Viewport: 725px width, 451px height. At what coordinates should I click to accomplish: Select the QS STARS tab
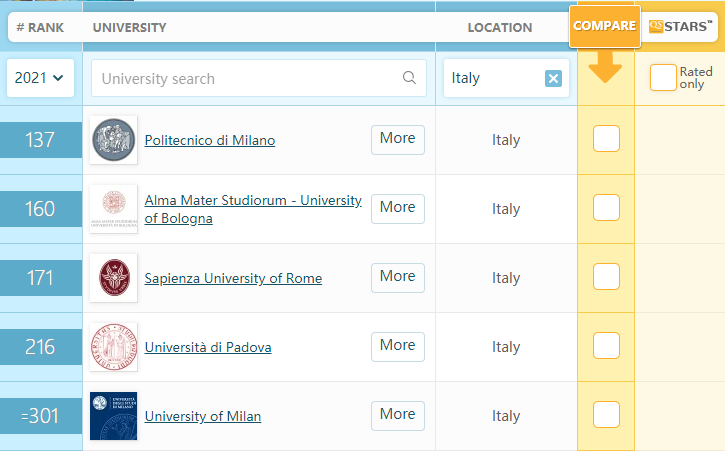tap(680, 27)
